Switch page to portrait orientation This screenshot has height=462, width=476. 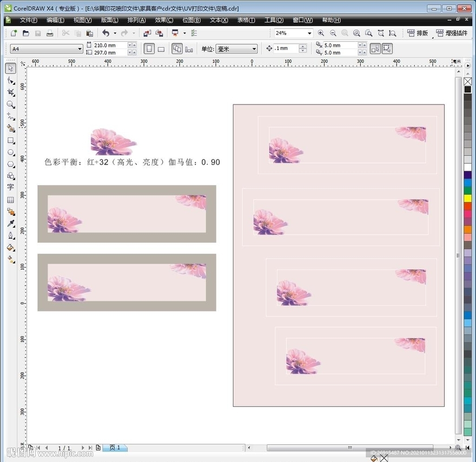pyautogui.click(x=149, y=49)
